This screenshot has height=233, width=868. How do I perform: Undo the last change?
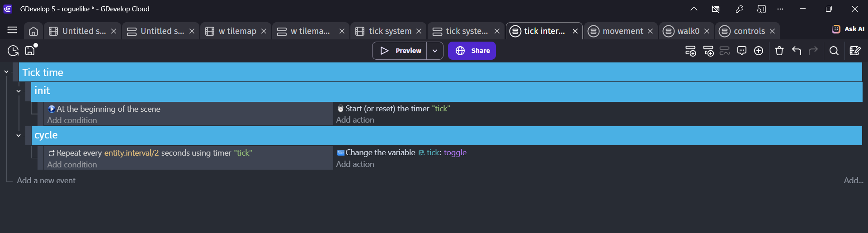(x=797, y=51)
